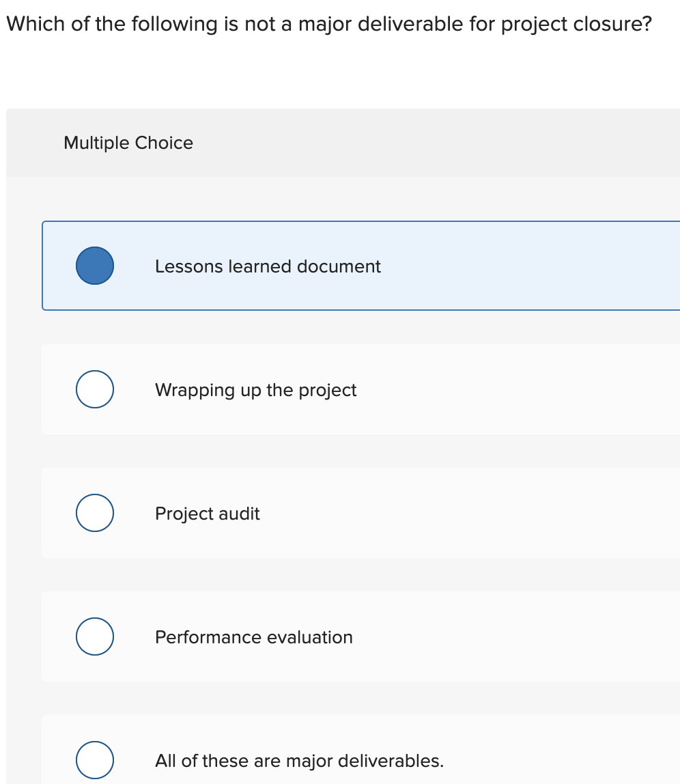This screenshot has width=680, height=784.
Task: Pick the "Performance evaluation" radio button
Action: point(95,636)
